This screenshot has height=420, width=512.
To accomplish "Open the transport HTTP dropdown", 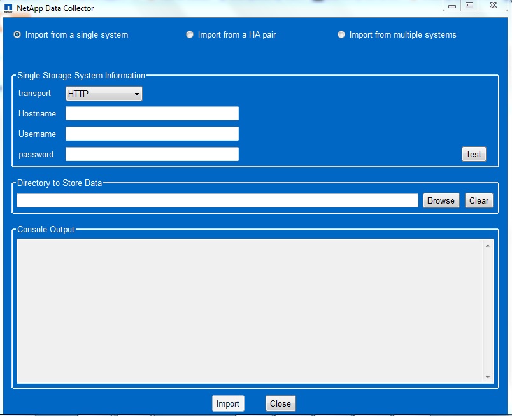I will (x=104, y=94).
